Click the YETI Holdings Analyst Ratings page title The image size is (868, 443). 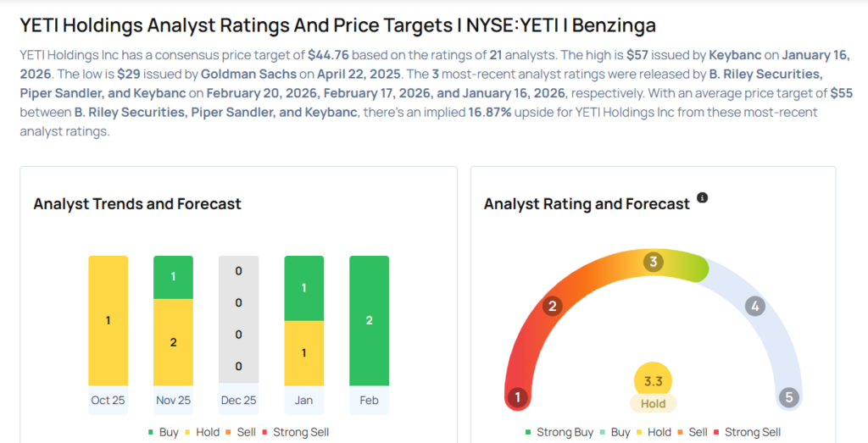[337, 25]
